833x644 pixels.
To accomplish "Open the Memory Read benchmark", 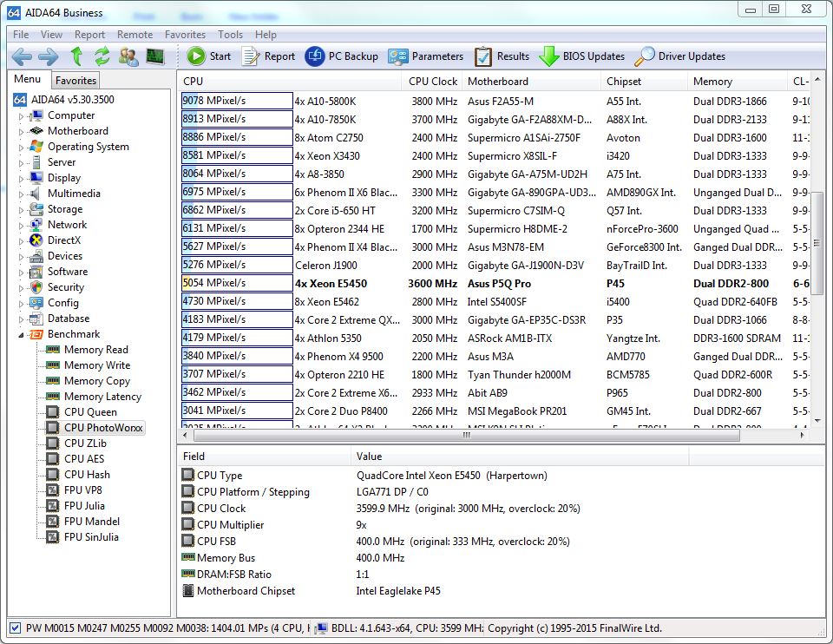I will [96, 350].
